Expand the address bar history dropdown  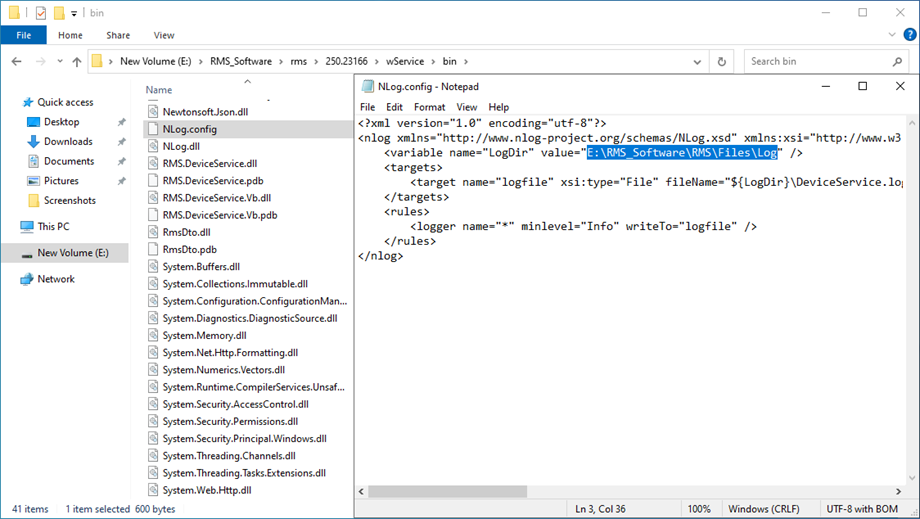(697, 61)
